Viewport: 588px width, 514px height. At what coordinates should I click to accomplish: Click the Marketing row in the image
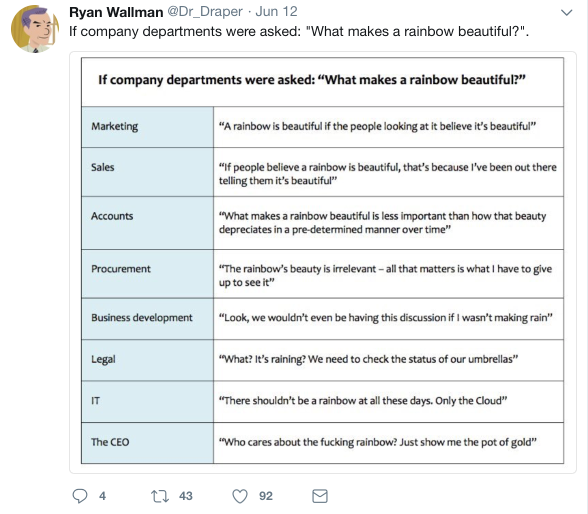pos(322,127)
